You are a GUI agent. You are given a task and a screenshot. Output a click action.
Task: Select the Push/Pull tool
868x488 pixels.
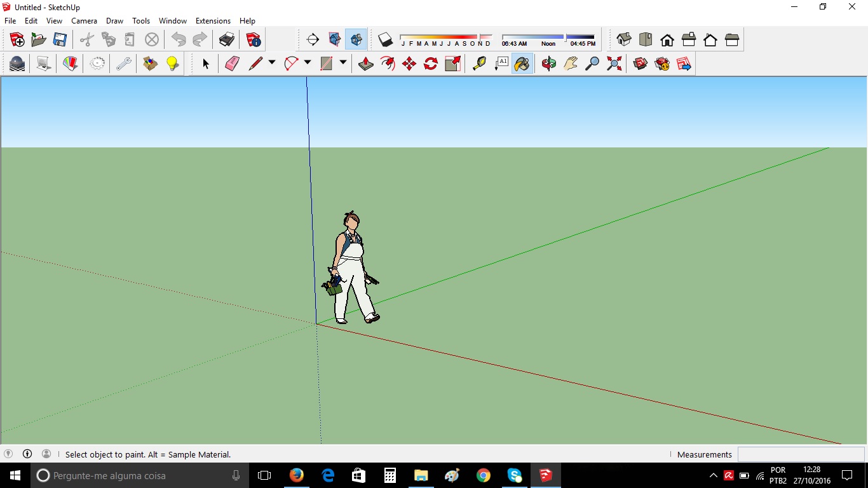point(366,64)
